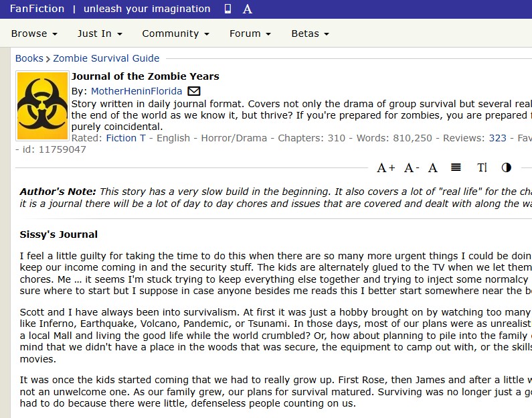Send private message via envelope icon
The height and width of the screenshot is (418, 532).
[193, 91]
